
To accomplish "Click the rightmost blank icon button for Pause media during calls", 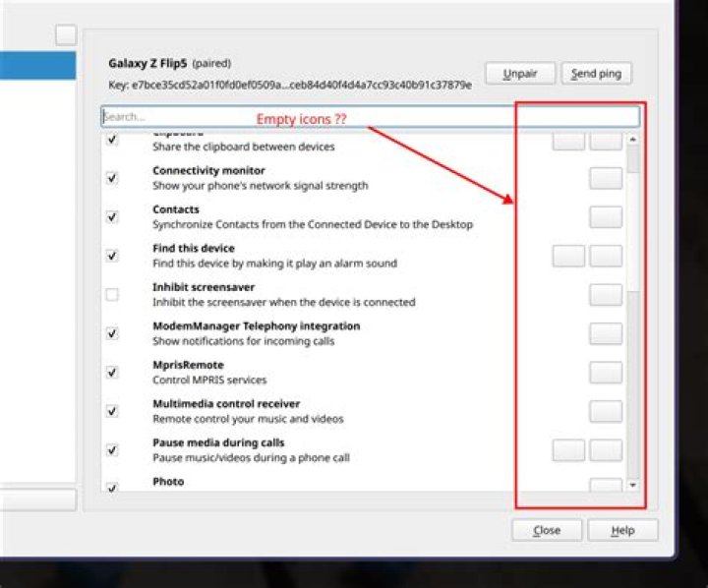I will coord(606,450).
